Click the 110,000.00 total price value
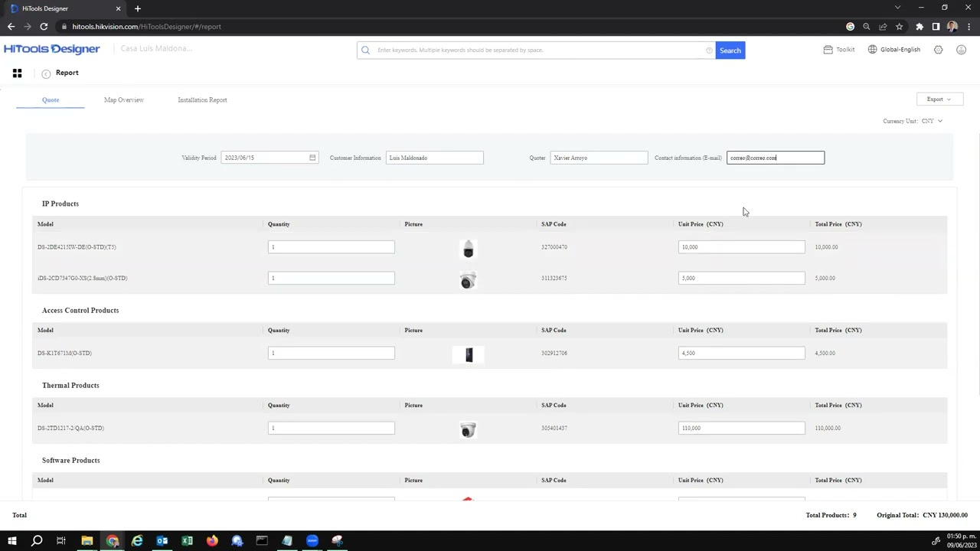 (x=828, y=428)
